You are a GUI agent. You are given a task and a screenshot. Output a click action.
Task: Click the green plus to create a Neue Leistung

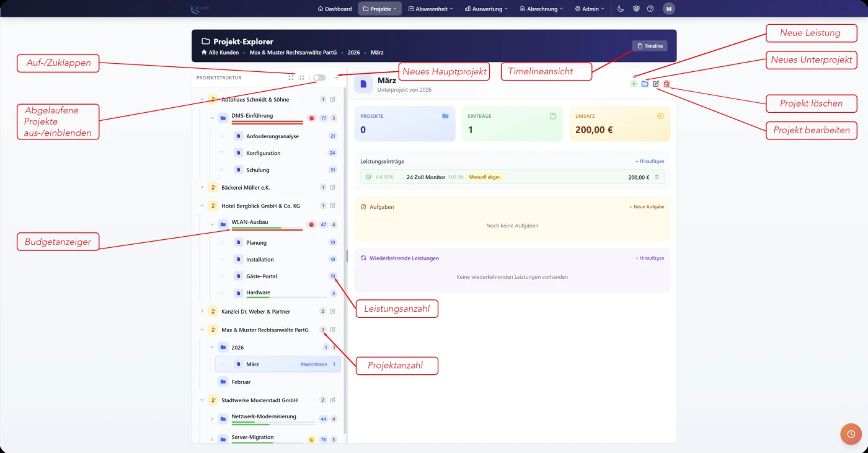coord(634,84)
